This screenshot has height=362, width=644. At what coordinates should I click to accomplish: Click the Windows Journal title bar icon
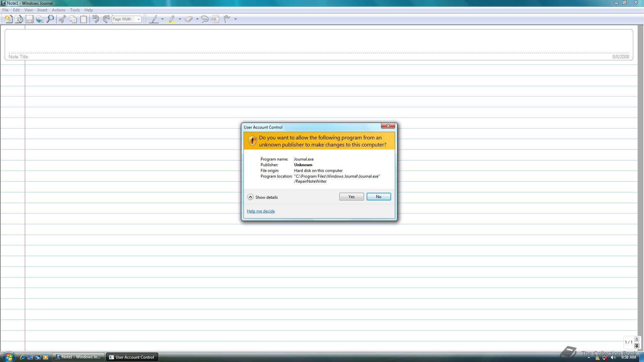(x=3, y=3)
